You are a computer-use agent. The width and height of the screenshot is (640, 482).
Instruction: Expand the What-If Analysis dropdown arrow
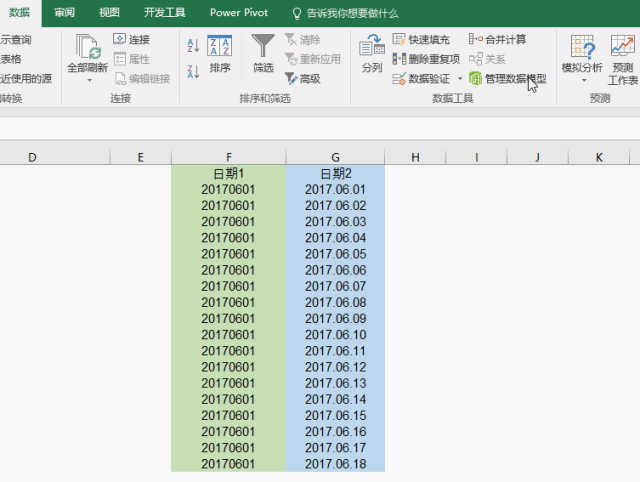pyautogui.click(x=584, y=80)
